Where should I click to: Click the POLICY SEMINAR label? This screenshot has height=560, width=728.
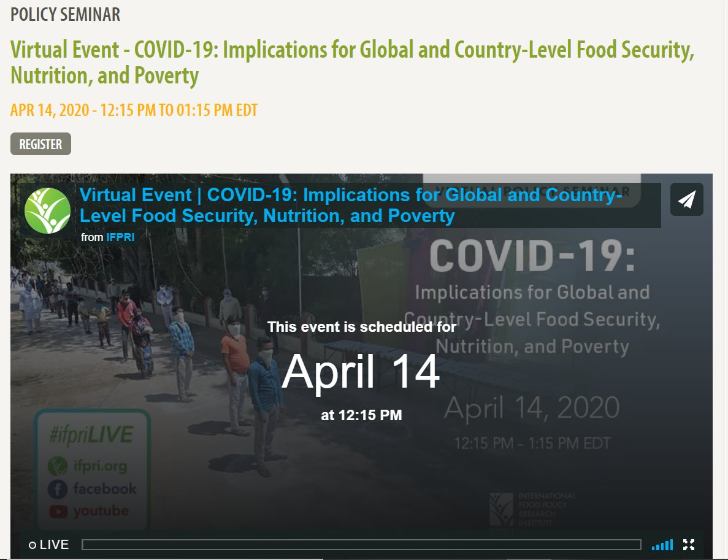pyautogui.click(x=66, y=14)
